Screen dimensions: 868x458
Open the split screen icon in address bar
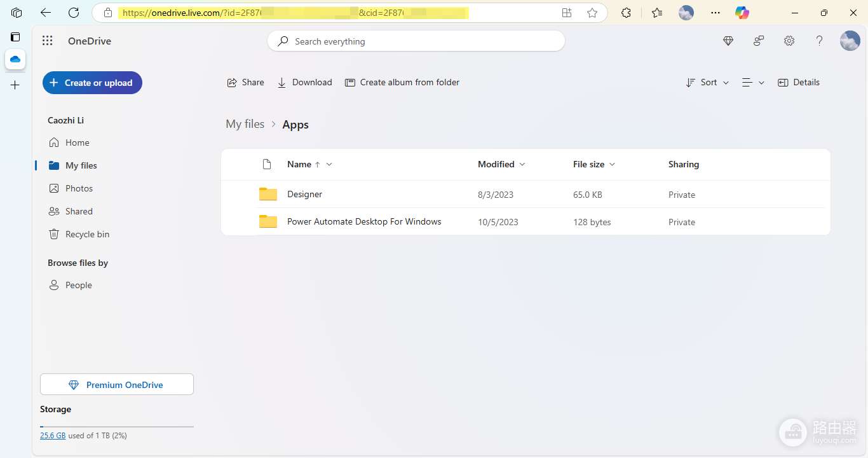pos(567,13)
